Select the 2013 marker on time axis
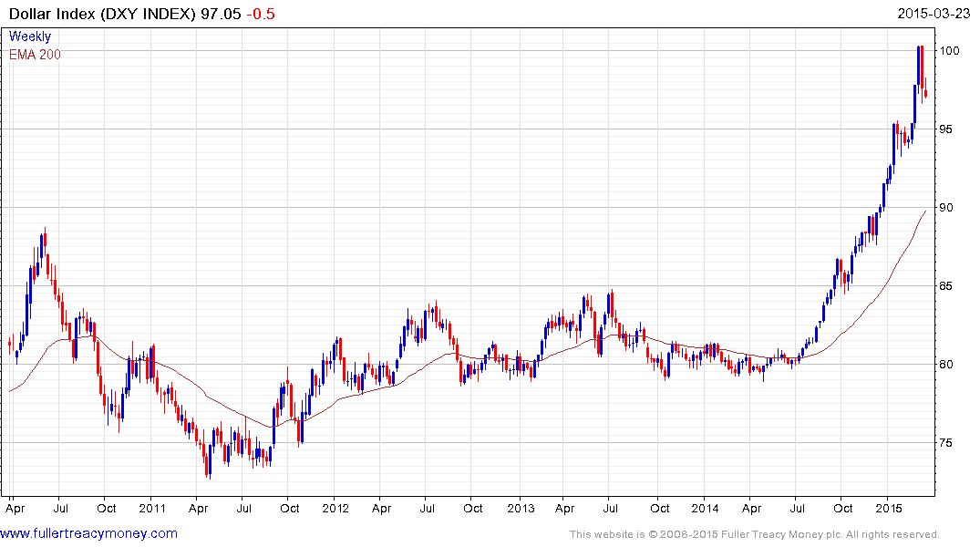The height and width of the screenshot is (547, 980). (x=521, y=508)
